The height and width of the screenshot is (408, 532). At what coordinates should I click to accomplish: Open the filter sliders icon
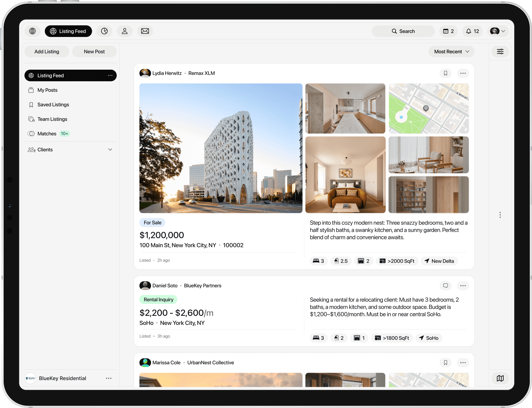500,51
